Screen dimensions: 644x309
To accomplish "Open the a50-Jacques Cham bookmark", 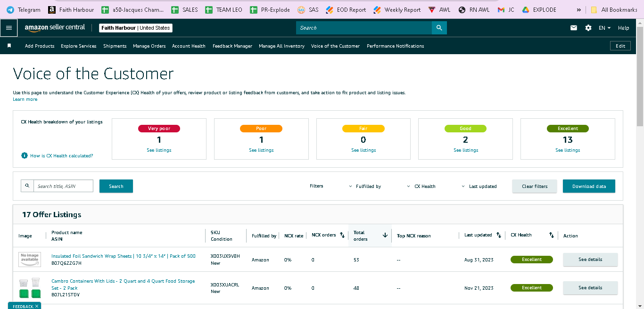I will point(132,9).
